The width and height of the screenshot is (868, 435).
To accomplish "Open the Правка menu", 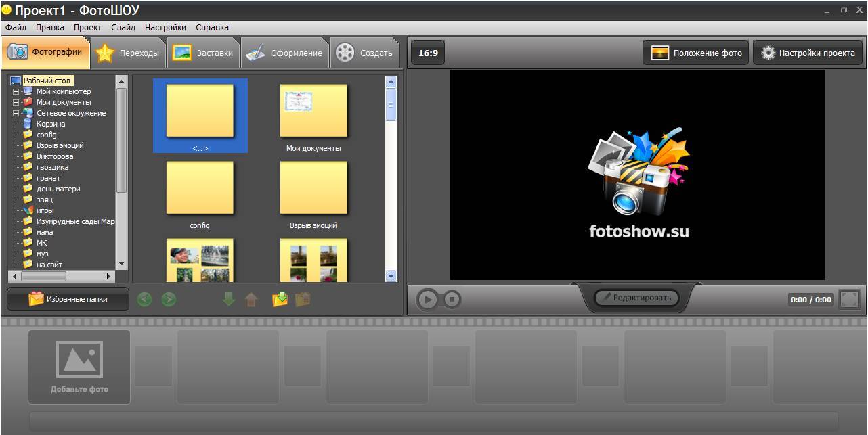I will tap(50, 28).
